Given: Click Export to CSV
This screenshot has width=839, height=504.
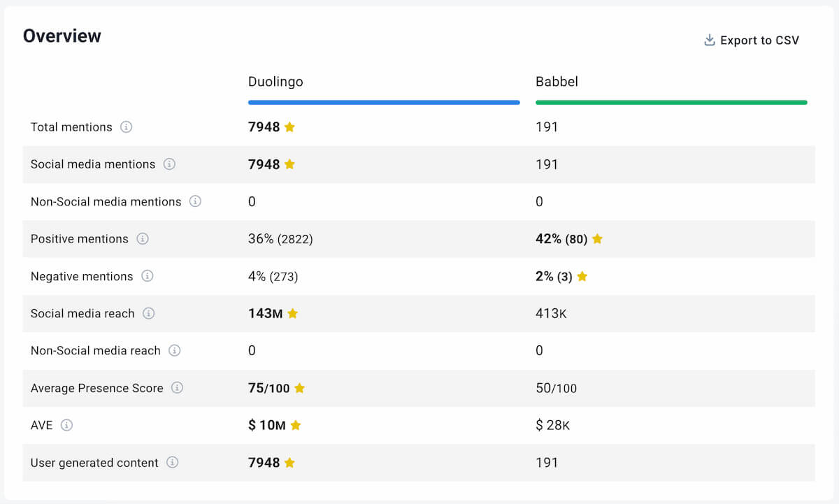Looking at the screenshot, I should pyautogui.click(x=760, y=40).
